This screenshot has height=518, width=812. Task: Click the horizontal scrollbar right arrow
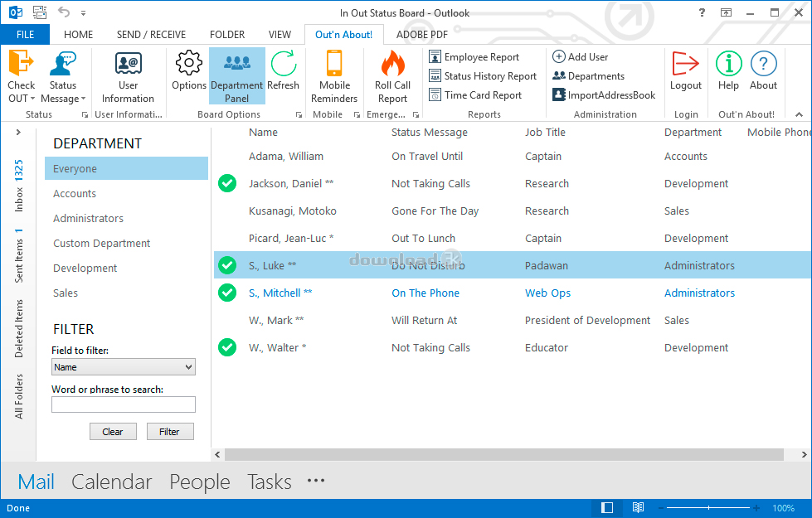pyautogui.click(x=804, y=455)
